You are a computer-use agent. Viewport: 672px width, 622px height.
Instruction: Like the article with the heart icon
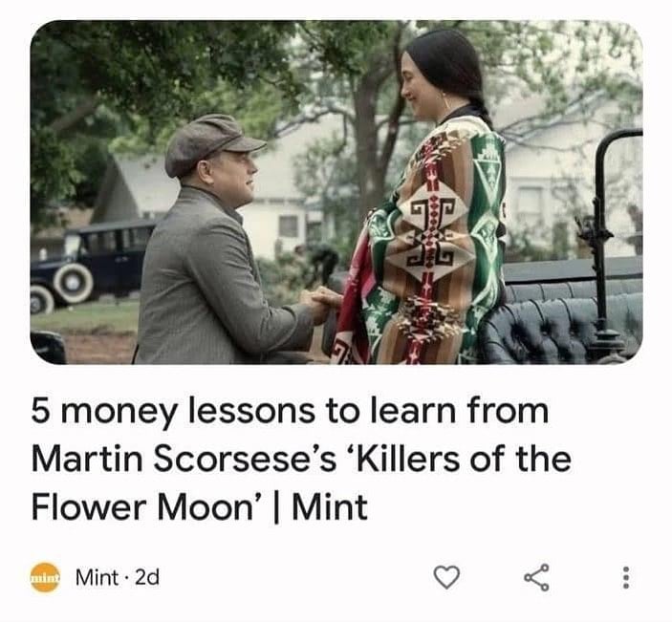[446, 576]
